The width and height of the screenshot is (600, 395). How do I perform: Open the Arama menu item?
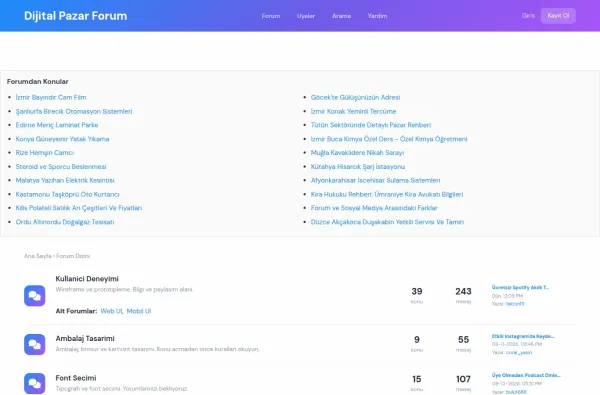(341, 16)
